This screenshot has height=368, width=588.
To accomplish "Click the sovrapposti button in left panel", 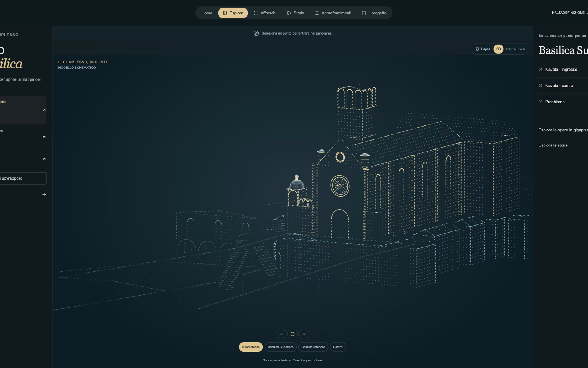I will 23,178.
